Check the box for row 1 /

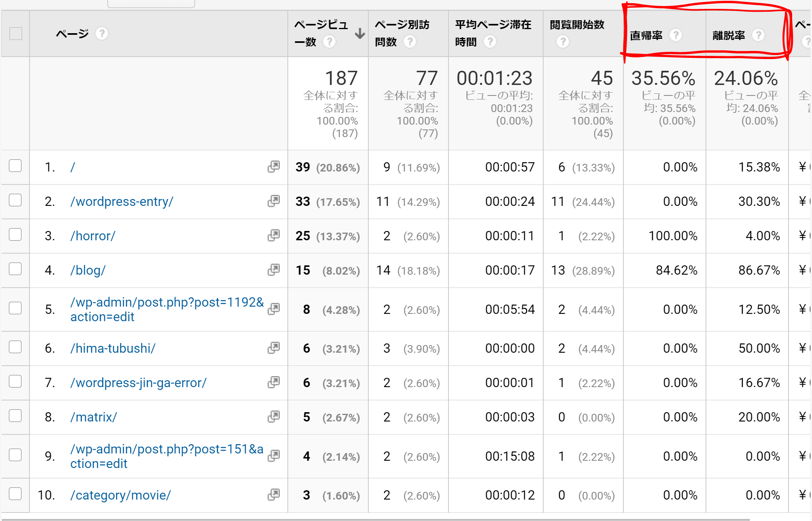coord(15,166)
